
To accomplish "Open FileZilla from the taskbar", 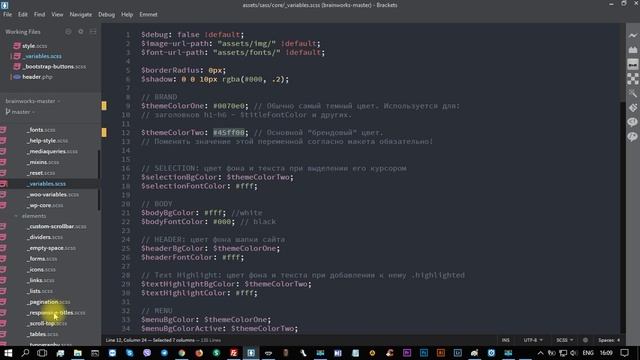I will pos(234,353).
